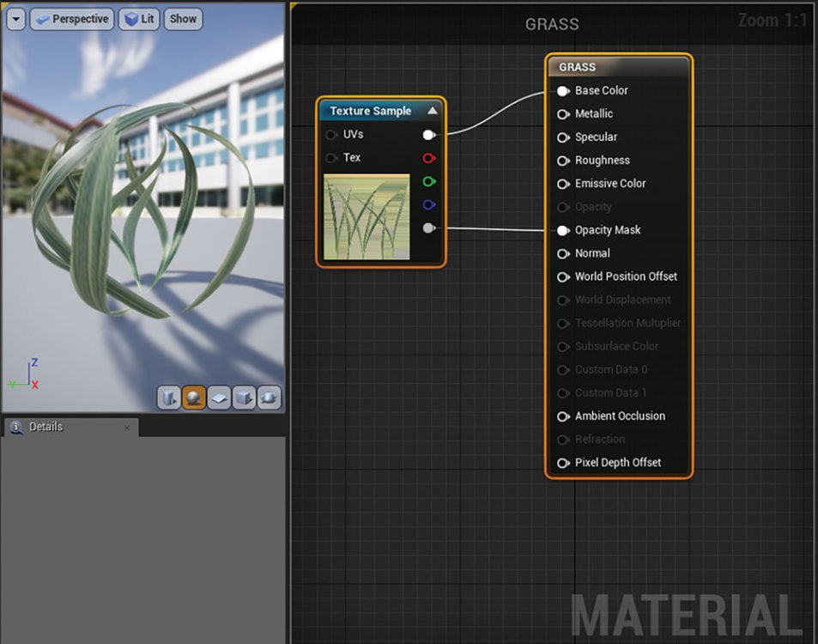Click the grass texture thumbnail preview

click(367, 217)
